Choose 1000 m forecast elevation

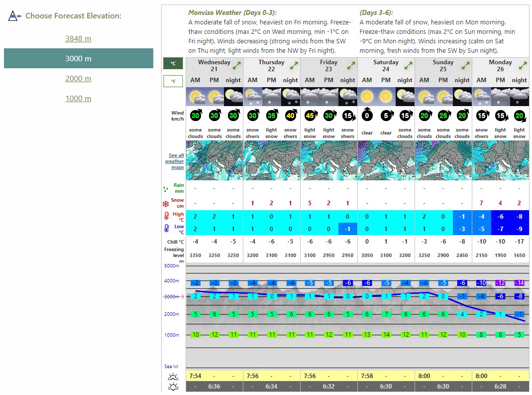pyautogui.click(x=78, y=99)
